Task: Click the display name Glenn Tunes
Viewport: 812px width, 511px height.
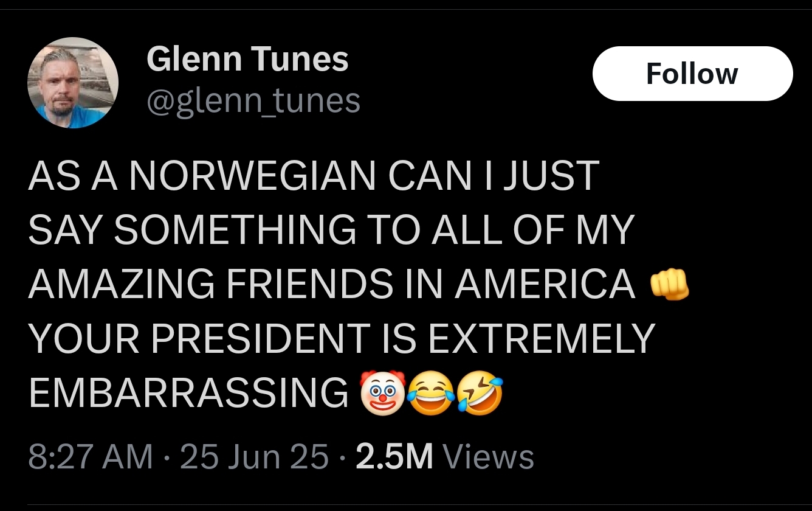Action: pos(247,58)
